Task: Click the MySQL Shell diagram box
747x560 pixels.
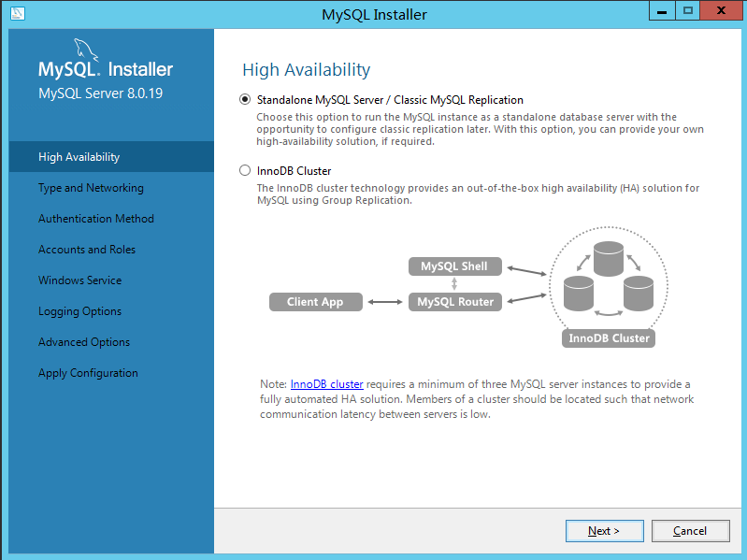Action: click(x=455, y=266)
